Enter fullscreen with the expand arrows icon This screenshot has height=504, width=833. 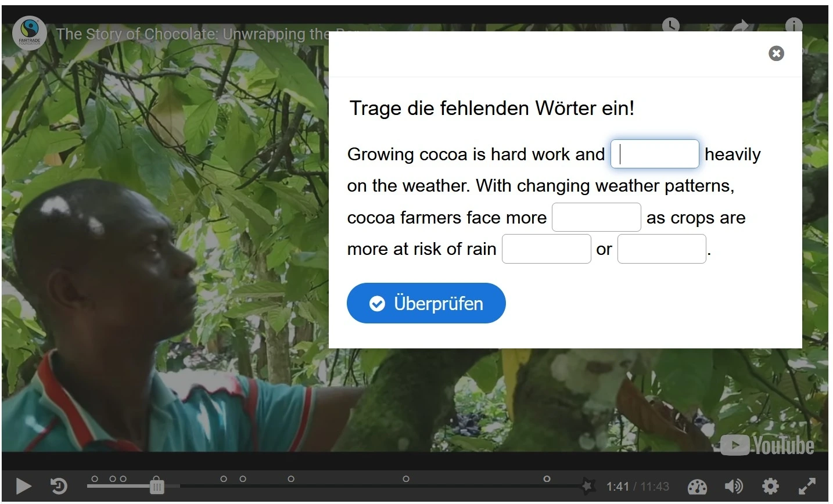pos(807,486)
